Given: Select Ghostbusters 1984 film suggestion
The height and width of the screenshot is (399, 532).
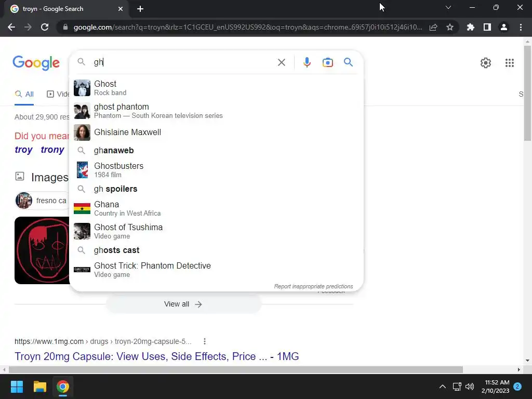Looking at the screenshot, I should 216,170.
